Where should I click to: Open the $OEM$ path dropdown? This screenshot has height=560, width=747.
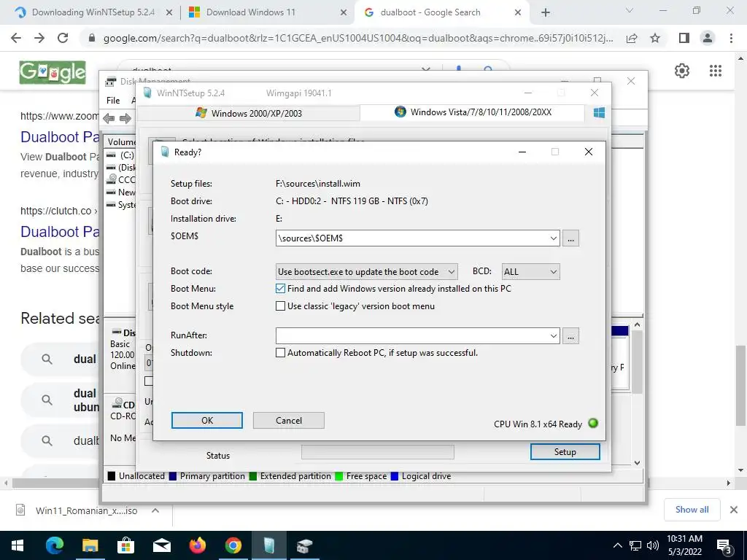click(x=553, y=238)
